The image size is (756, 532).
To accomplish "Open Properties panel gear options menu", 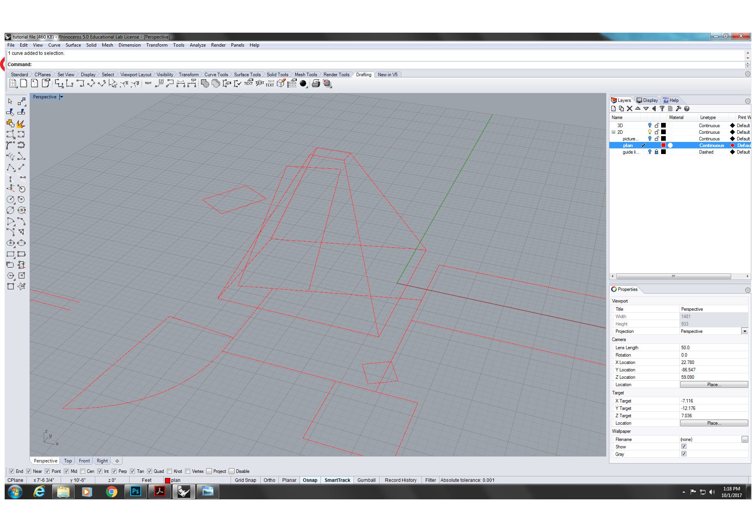I will (747, 290).
